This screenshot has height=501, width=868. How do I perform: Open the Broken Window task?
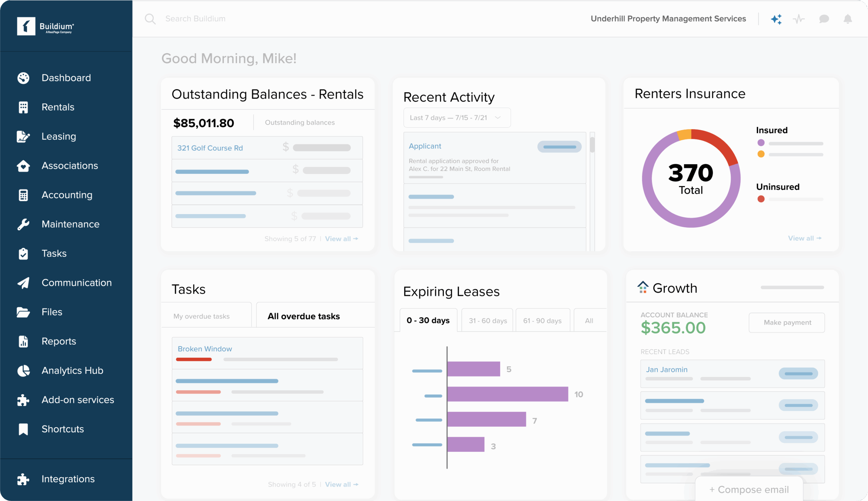[x=204, y=349]
